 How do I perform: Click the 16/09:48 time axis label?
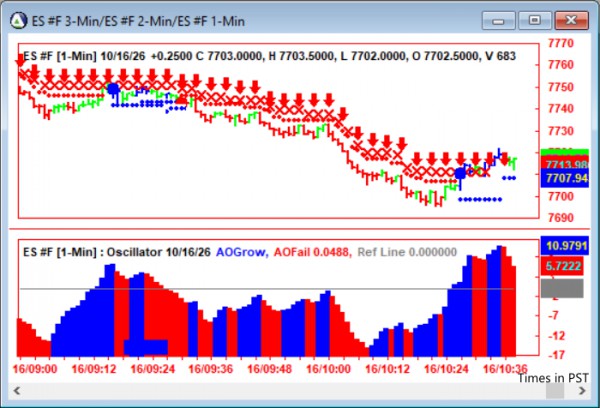point(270,369)
